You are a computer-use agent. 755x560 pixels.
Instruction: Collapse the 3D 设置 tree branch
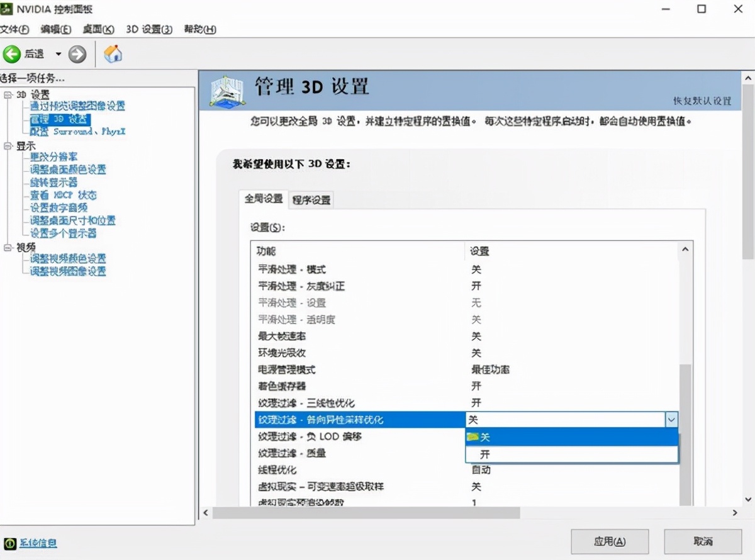tap(6, 94)
